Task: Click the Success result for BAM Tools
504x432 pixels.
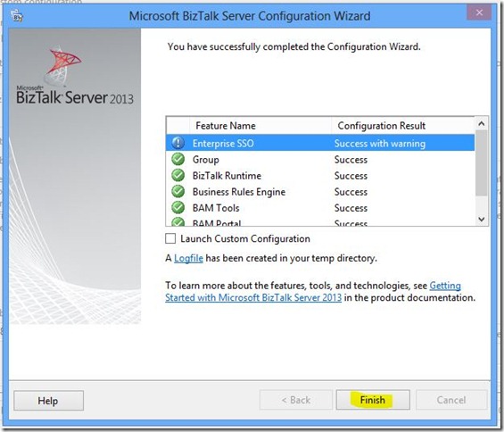Action: 351,208
